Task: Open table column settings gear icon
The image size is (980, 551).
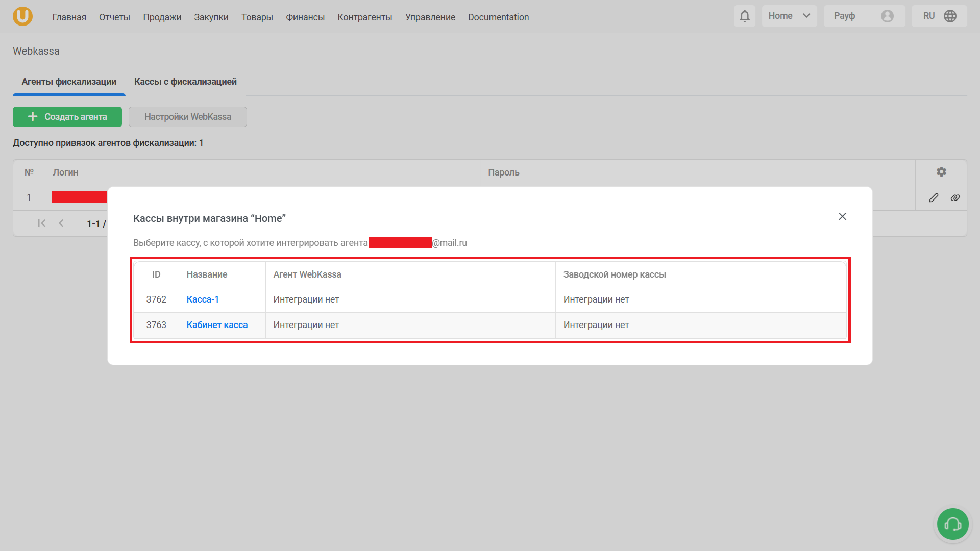Action: click(x=941, y=172)
